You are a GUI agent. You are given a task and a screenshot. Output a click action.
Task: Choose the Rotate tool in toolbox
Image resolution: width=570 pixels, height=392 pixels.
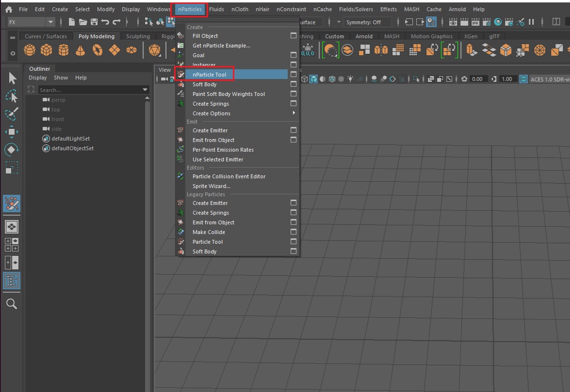point(12,150)
